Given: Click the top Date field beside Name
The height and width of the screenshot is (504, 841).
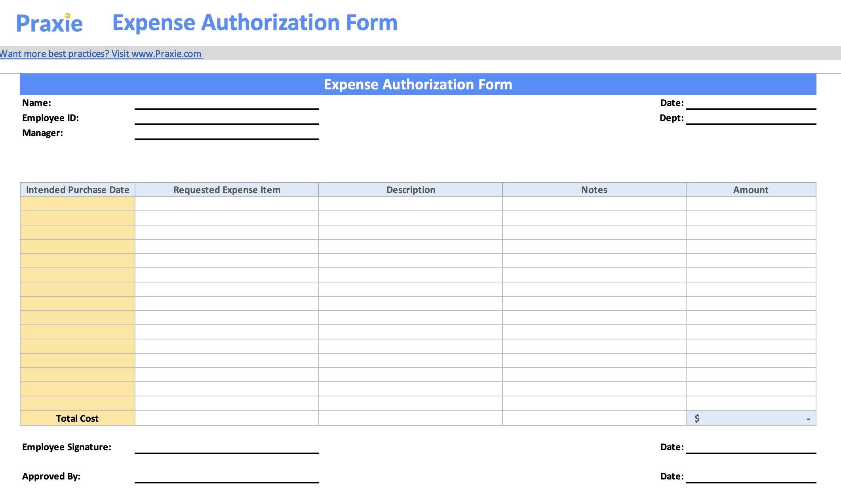Looking at the screenshot, I should point(751,104).
